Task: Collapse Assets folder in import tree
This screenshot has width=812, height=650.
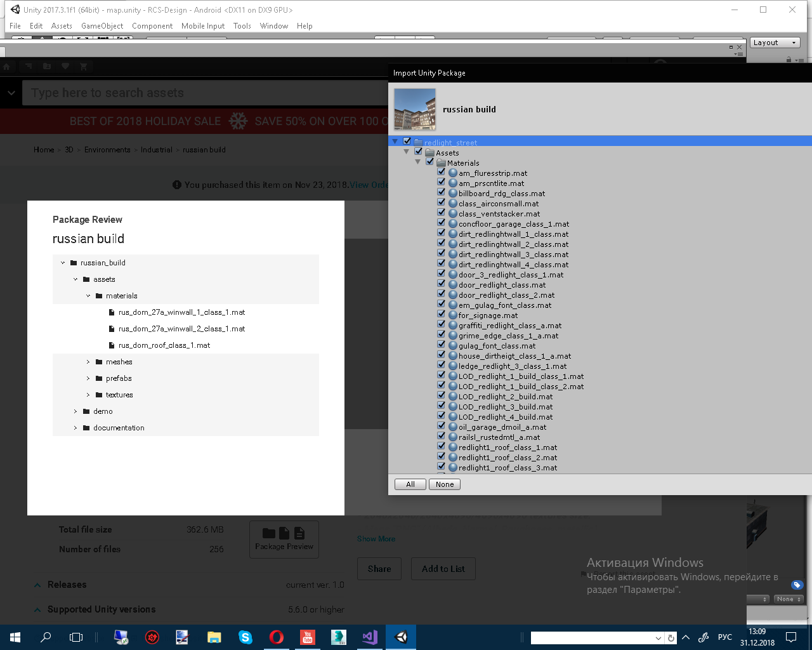Action: tap(407, 152)
